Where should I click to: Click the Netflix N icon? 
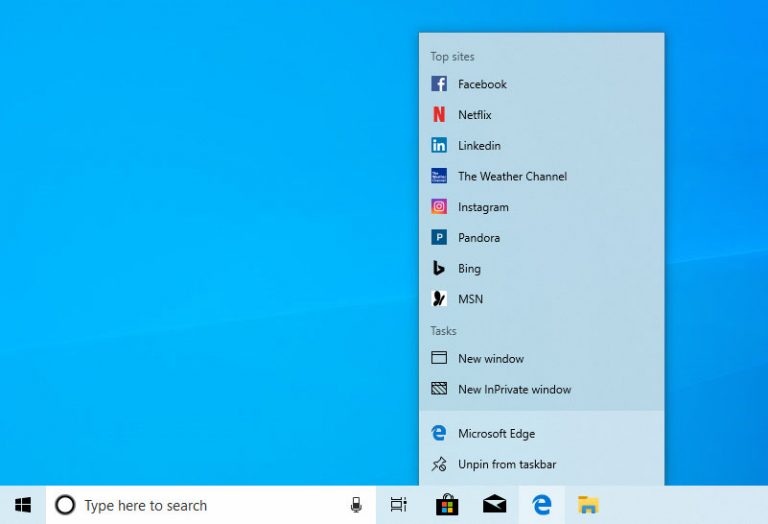(x=438, y=115)
